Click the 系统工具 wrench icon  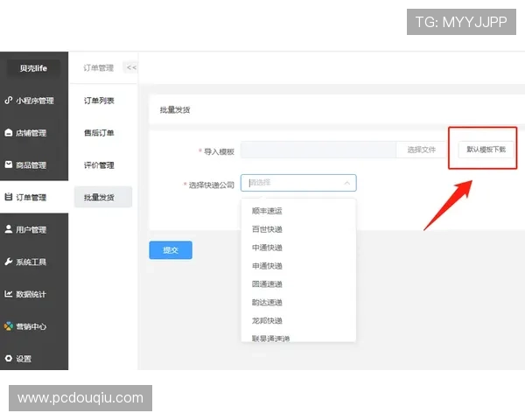[9, 262]
